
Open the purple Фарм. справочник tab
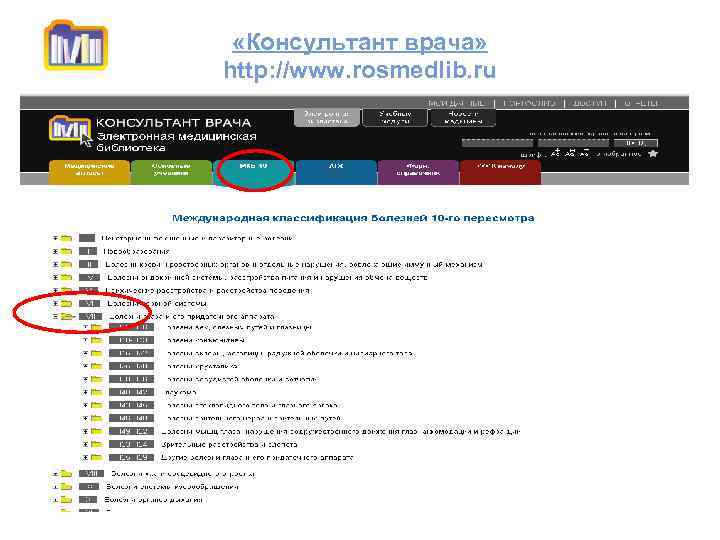[x=418, y=172]
